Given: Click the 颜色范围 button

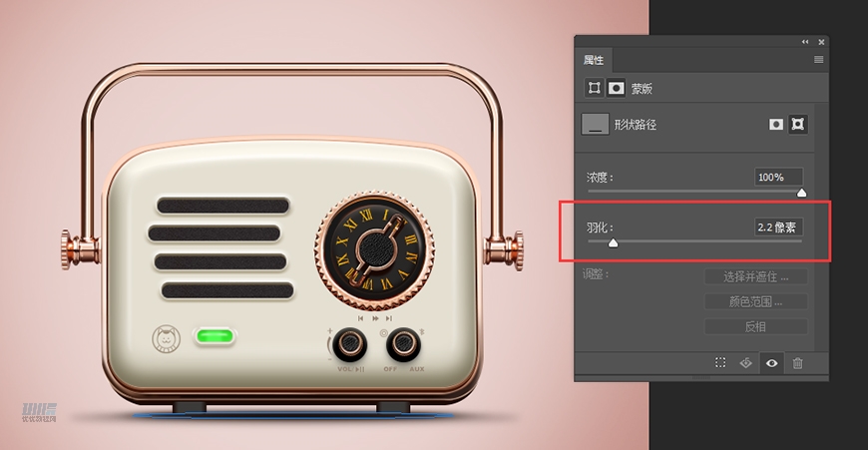Looking at the screenshot, I should (x=755, y=301).
